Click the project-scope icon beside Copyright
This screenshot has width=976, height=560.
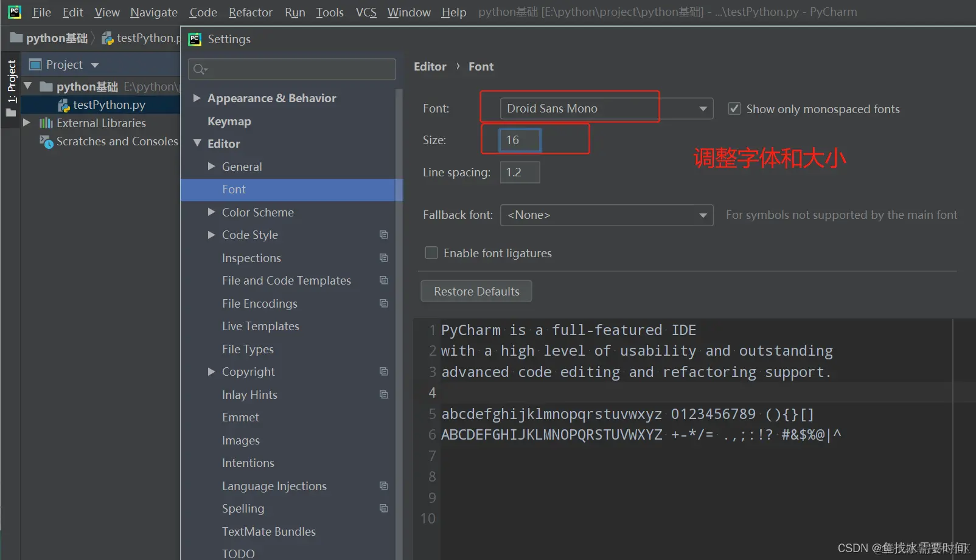pos(383,372)
